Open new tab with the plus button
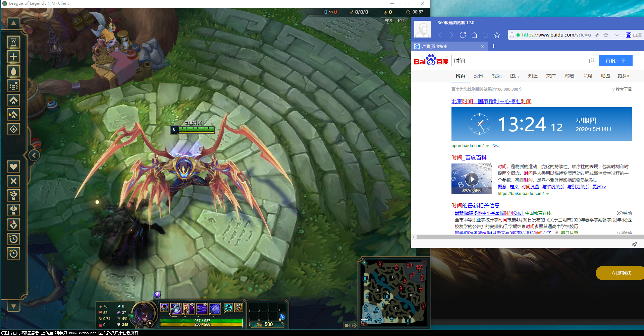The image size is (644, 336). [x=493, y=46]
